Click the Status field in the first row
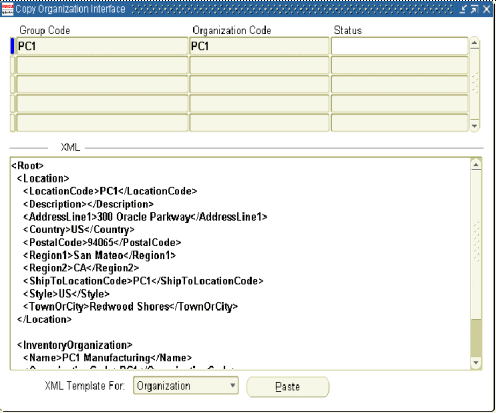This screenshot has width=496, height=413. [x=399, y=46]
